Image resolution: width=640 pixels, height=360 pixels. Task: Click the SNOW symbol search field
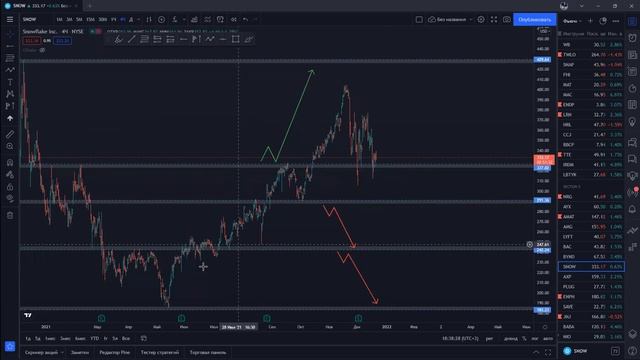(30, 19)
